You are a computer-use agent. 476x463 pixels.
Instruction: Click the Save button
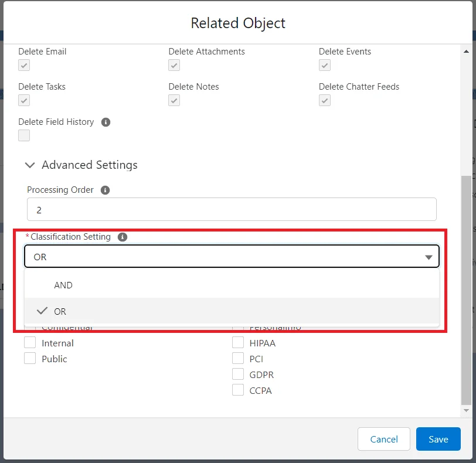438,439
